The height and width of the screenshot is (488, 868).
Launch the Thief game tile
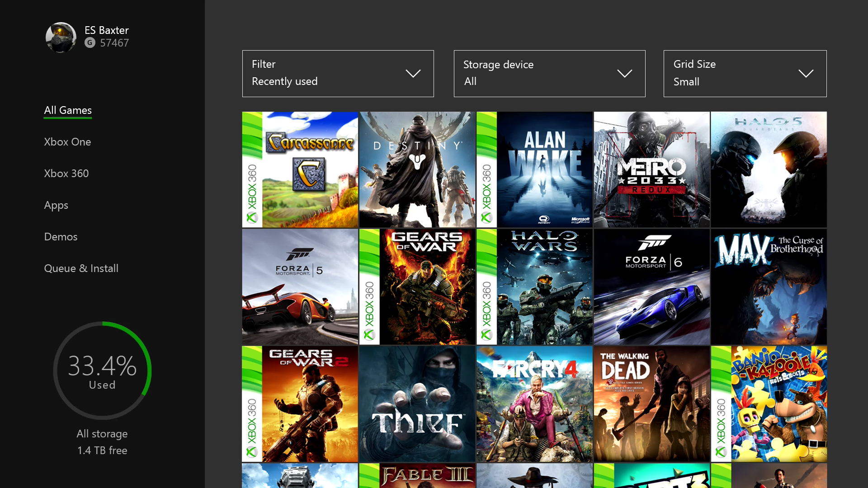417,404
